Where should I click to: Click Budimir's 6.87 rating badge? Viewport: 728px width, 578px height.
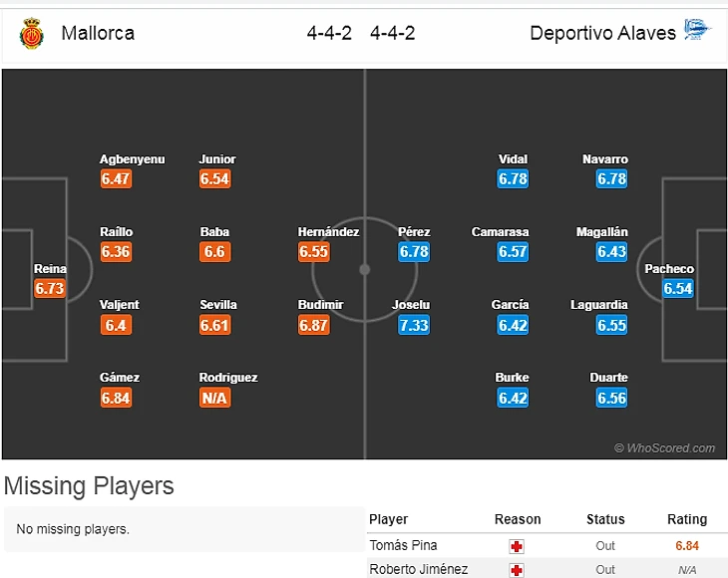point(313,326)
